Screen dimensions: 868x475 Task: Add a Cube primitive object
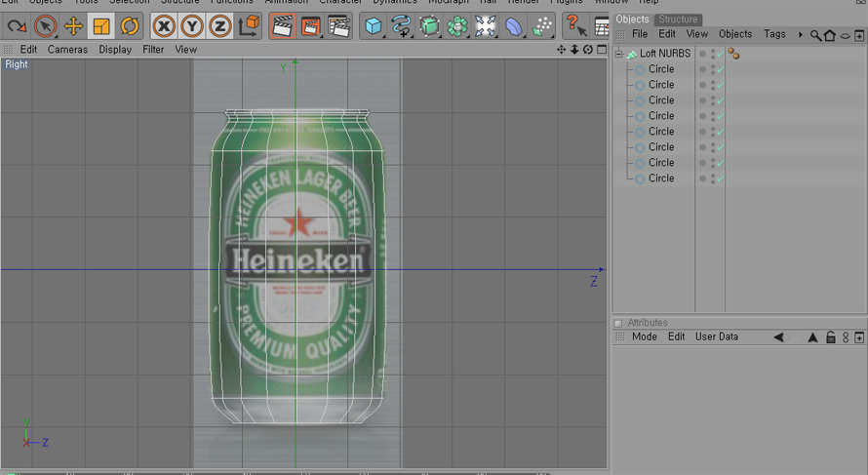point(374,26)
